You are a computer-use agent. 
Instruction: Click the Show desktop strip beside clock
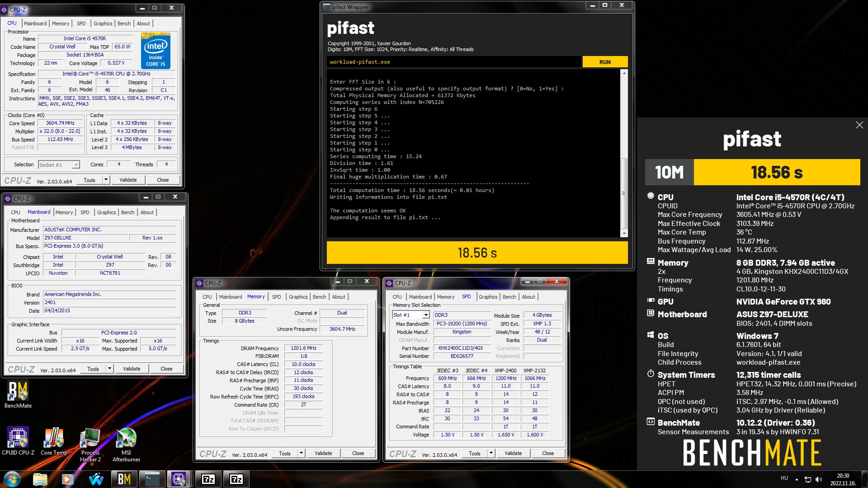864,479
